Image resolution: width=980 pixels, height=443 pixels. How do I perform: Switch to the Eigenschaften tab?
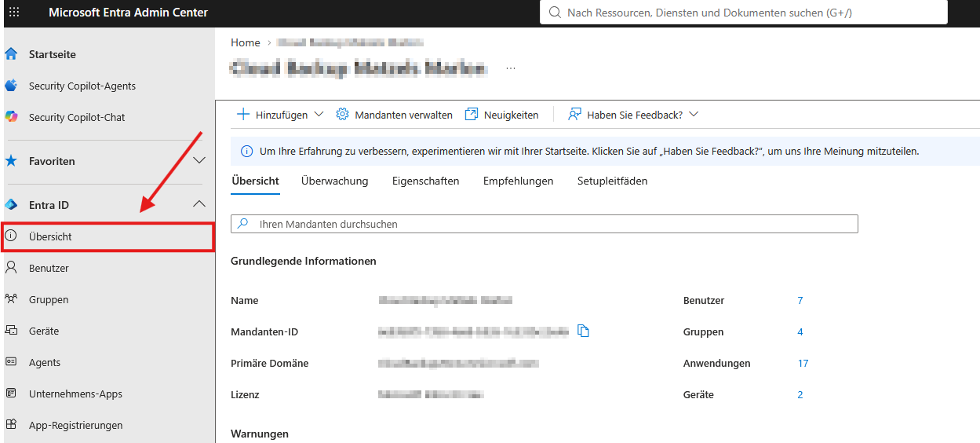tap(426, 181)
